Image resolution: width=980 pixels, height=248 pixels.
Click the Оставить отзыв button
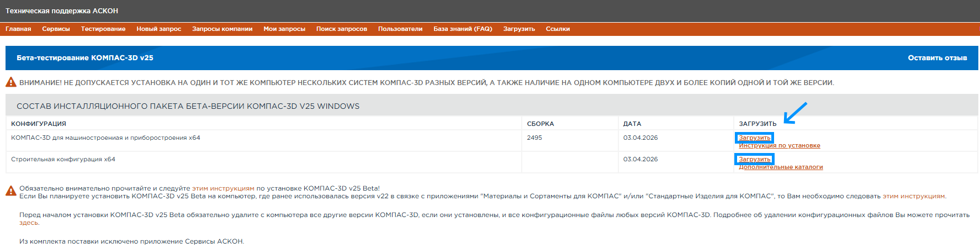pos(937,58)
